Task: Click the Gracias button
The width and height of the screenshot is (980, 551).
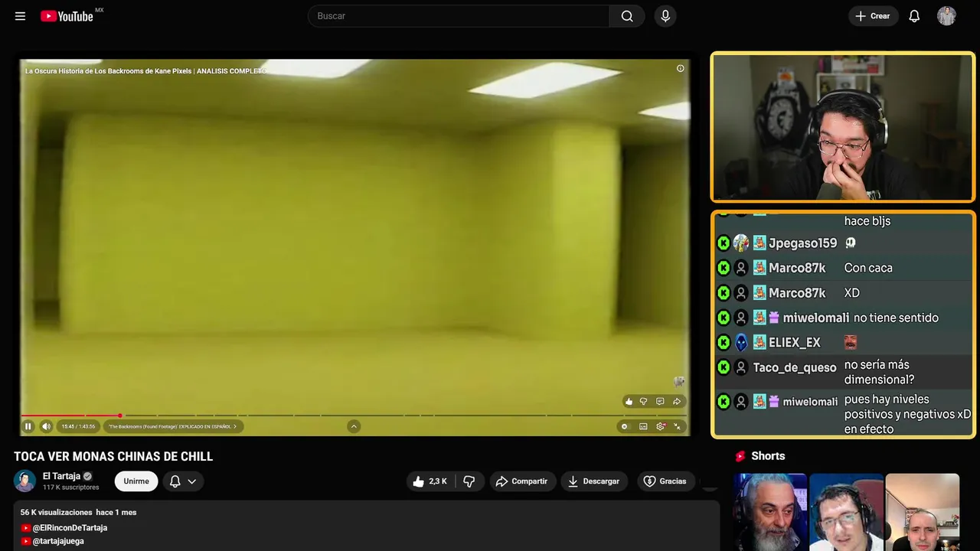Action: (665, 481)
